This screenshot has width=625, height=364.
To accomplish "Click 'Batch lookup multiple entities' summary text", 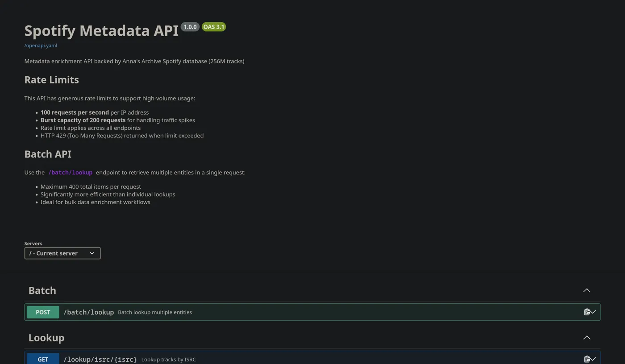I will [155, 312].
